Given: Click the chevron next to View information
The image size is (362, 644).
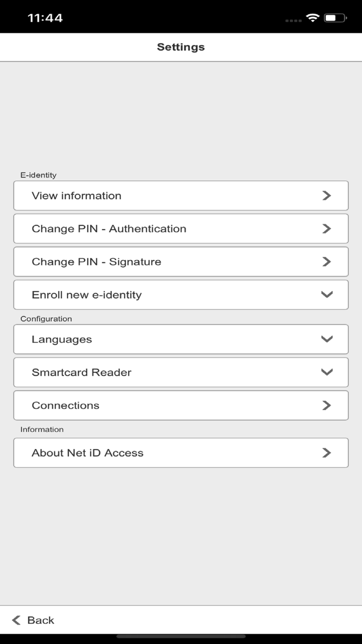Looking at the screenshot, I should pyautogui.click(x=326, y=195).
